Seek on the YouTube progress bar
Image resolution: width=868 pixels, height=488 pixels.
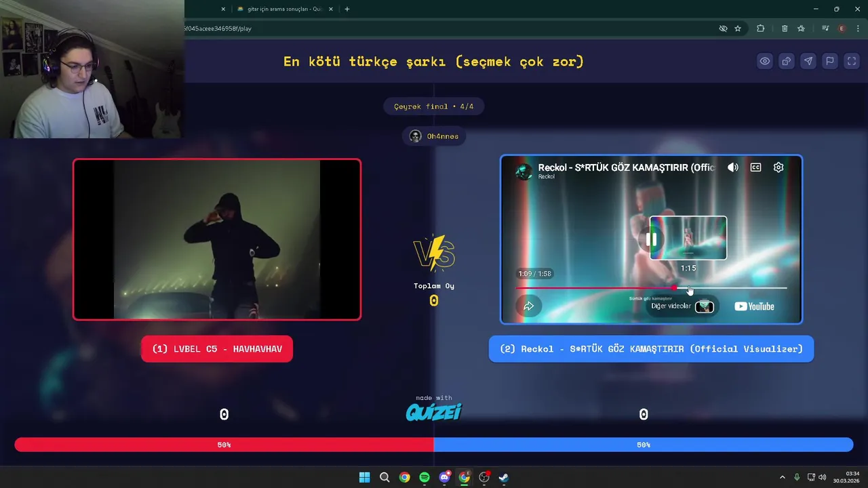tap(651, 288)
